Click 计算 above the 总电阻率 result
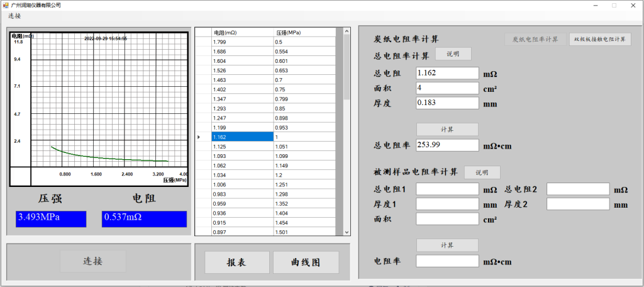644x287 pixels. click(x=447, y=129)
